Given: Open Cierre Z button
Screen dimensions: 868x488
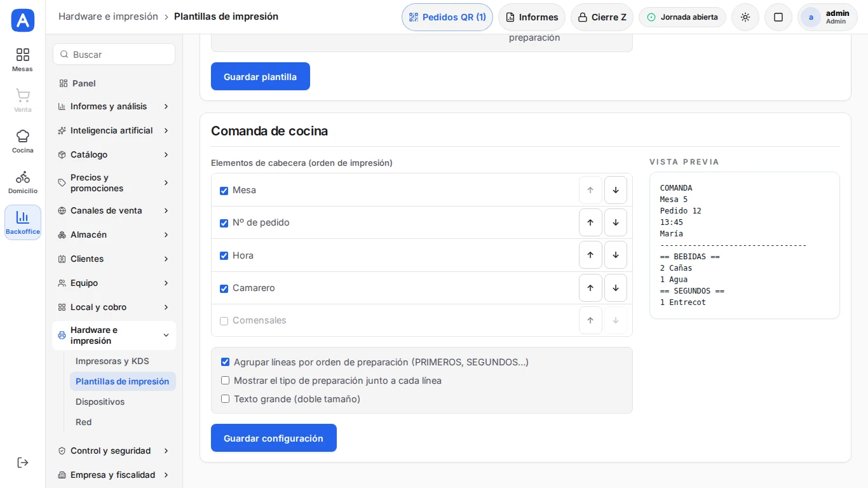Looking at the screenshot, I should tap(602, 17).
